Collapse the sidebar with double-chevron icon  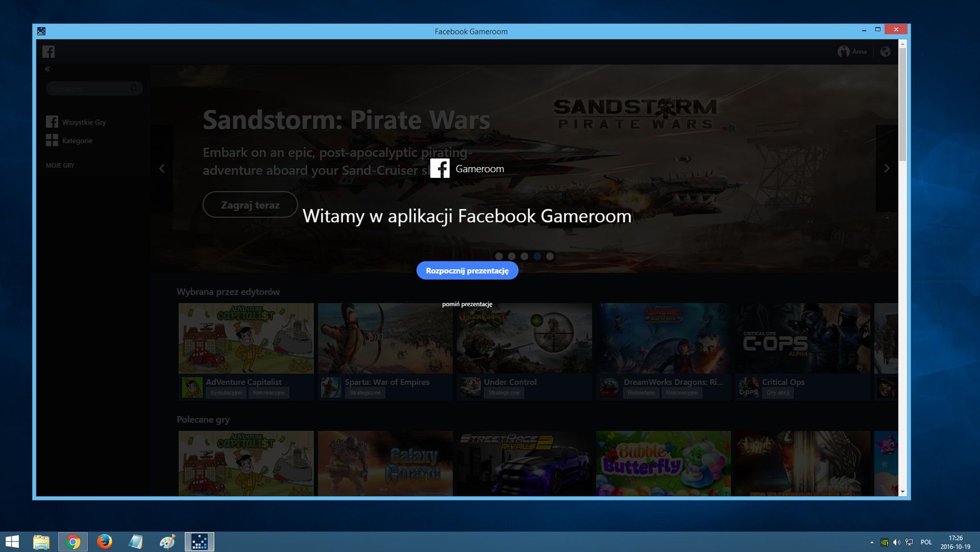coord(47,69)
